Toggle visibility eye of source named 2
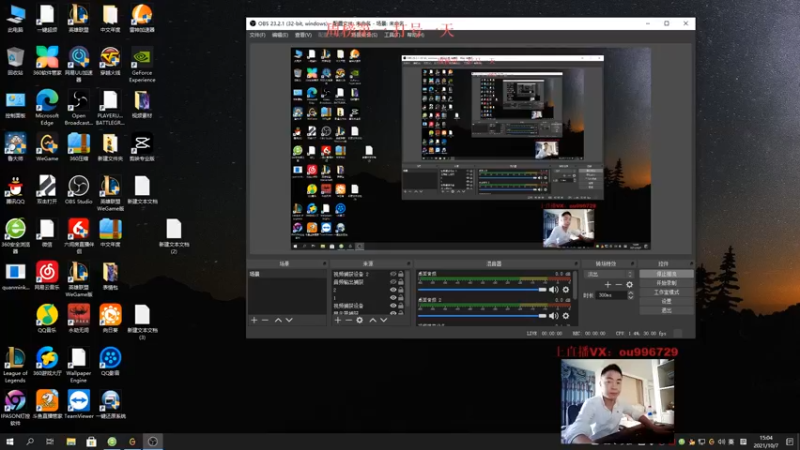This screenshot has width=800, height=450. pyautogui.click(x=393, y=290)
